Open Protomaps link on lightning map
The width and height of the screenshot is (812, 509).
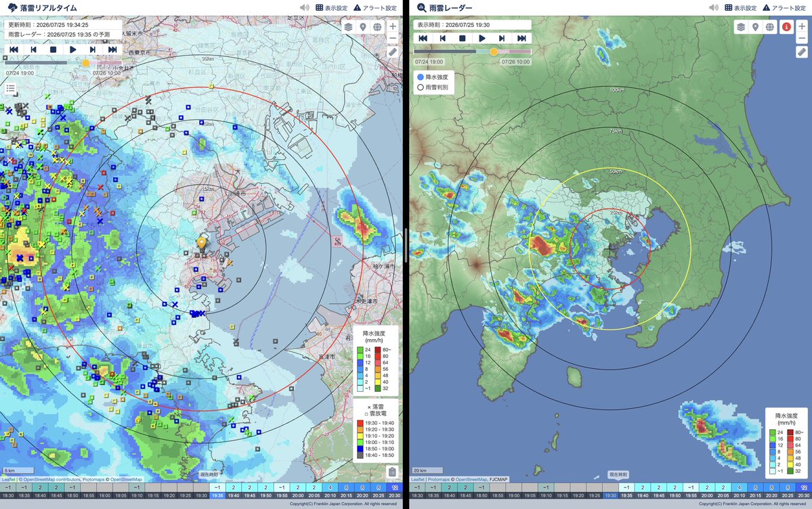pyautogui.click(x=93, y=479)
